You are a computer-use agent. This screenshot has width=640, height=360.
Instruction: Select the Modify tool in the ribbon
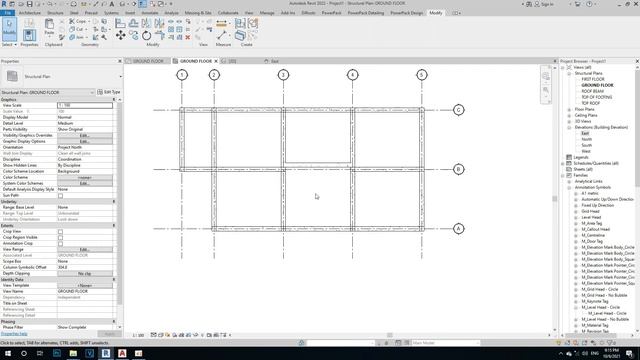[9, 29]
